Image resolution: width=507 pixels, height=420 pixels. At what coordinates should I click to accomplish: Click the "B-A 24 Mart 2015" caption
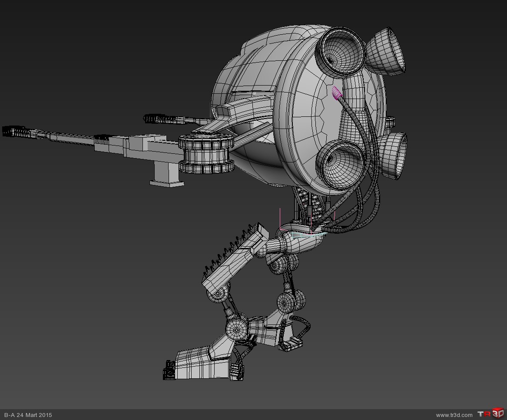[28, 415]
